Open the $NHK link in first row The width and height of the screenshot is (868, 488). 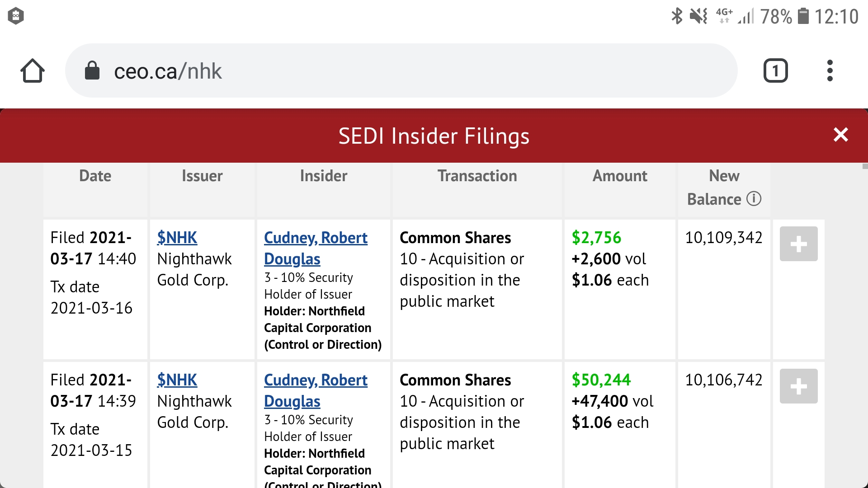177,238
